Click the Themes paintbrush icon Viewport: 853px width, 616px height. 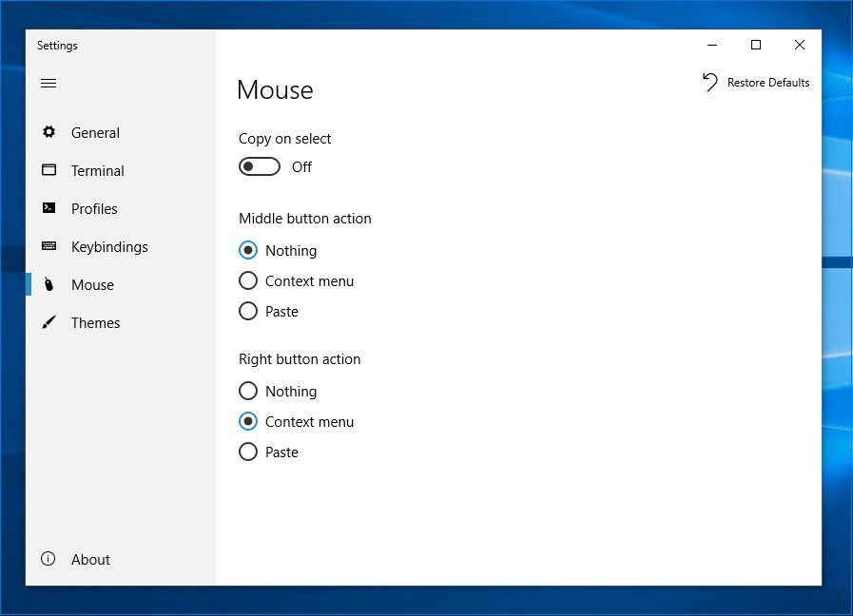(49, 323)
